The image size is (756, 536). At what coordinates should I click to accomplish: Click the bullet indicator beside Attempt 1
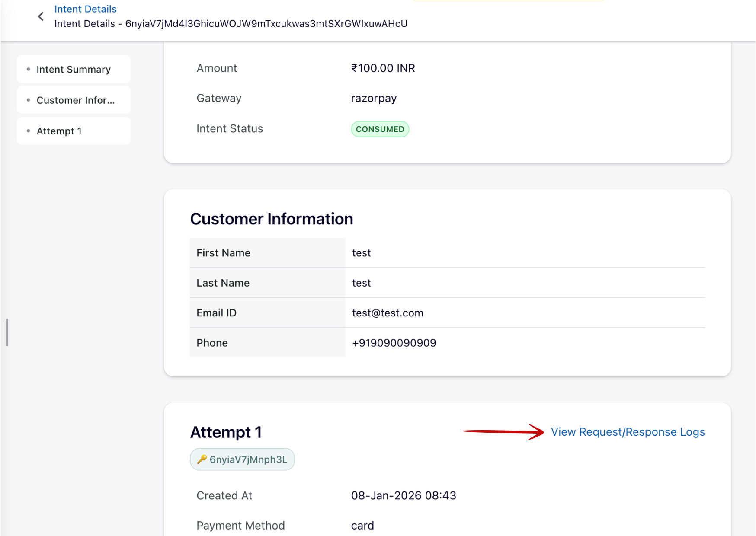pos(27,131)
